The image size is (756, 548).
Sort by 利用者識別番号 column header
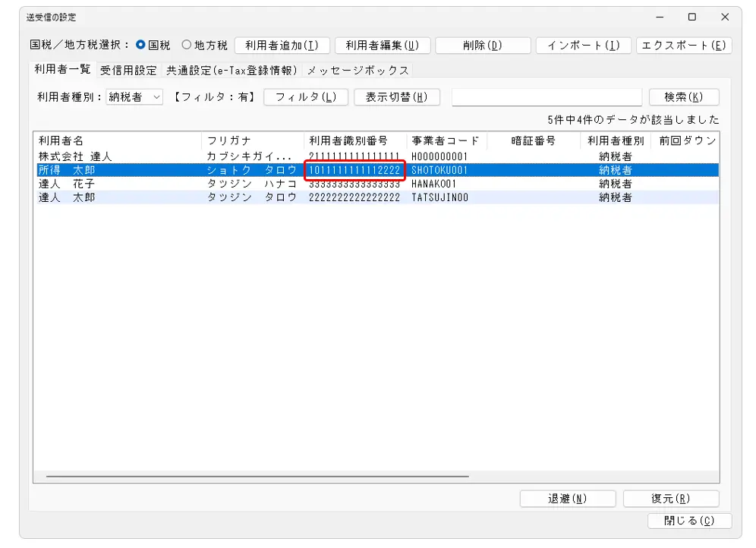348,141
